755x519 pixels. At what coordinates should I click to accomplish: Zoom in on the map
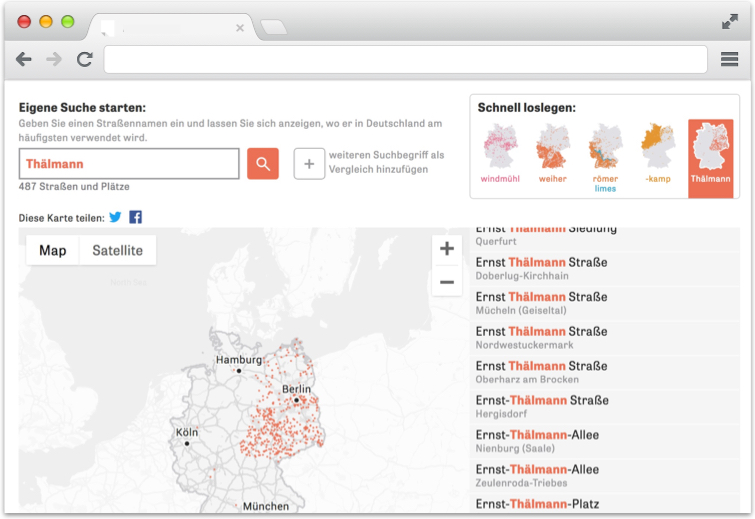click(x=447, y=249)
